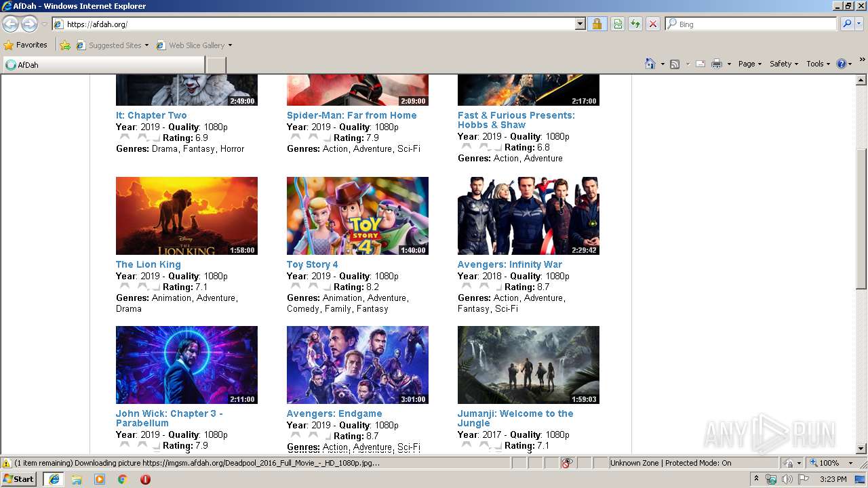This screenshot has height=488, width=868.
Task: Open The Lion King title link
Action: tap(148, 264)
